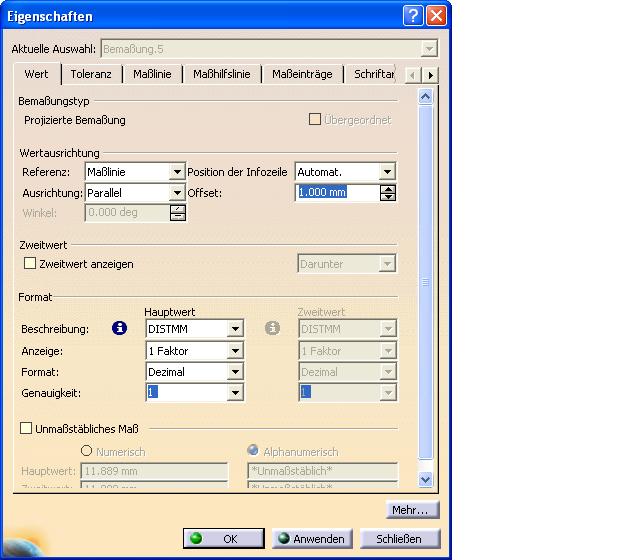Click the OK button

(x=224, y=539)
